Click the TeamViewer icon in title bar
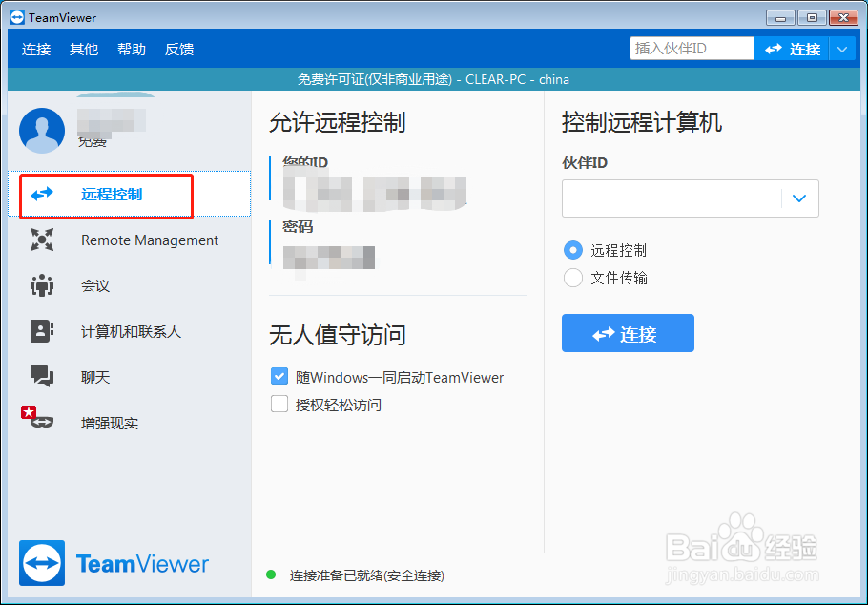The height and width of the screenshot is (605, 868). (x=17, y=18)
